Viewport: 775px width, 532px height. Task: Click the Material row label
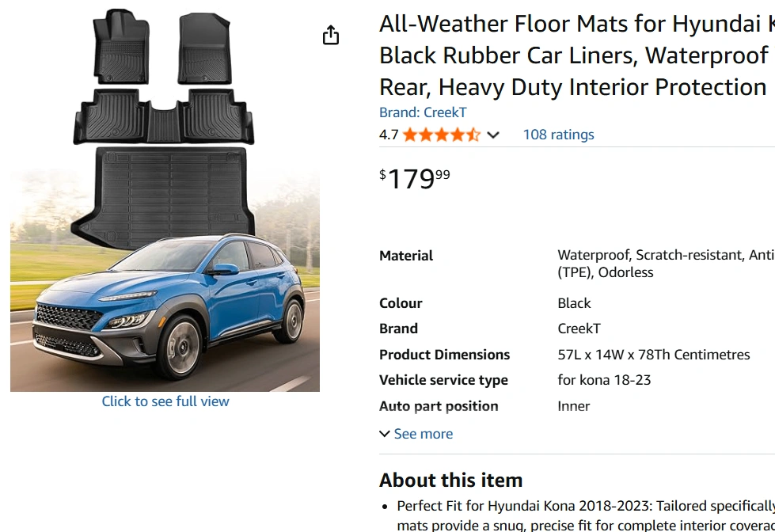coord(406,256)
